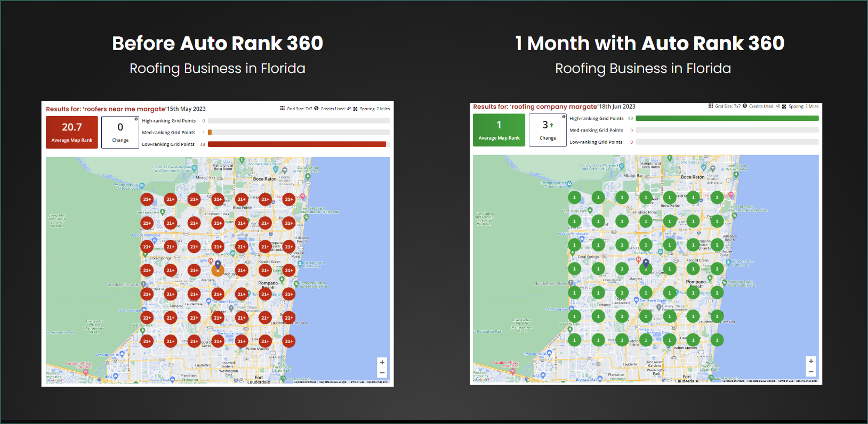Click the '3 Change' box in the right report

pyautogui.click(x=548, y=130)
